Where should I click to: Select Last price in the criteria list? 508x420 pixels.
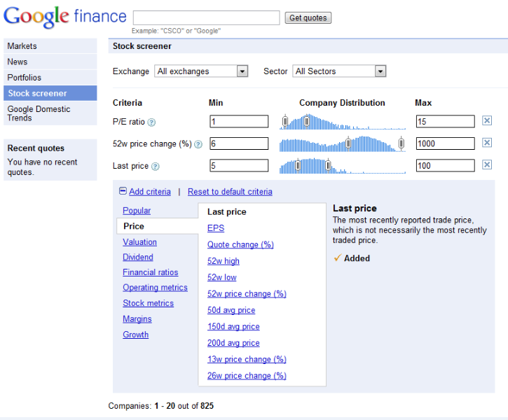tap(227, 212)
